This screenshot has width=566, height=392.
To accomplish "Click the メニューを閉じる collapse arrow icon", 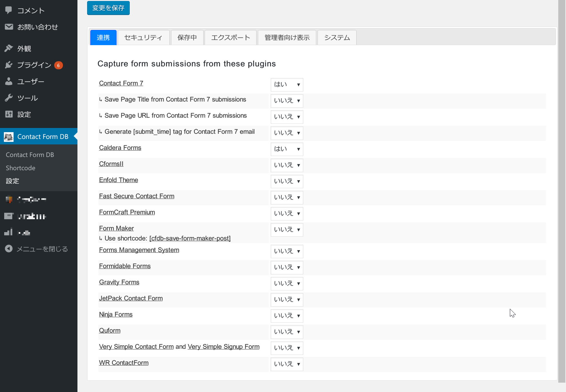I will click(9, 249).
